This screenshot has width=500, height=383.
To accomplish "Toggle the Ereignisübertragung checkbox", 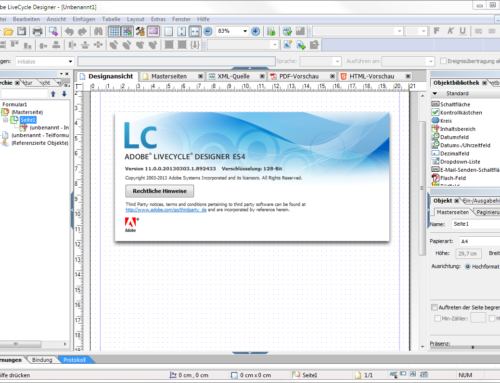I will pyautogui.click(x=443, y=61).
